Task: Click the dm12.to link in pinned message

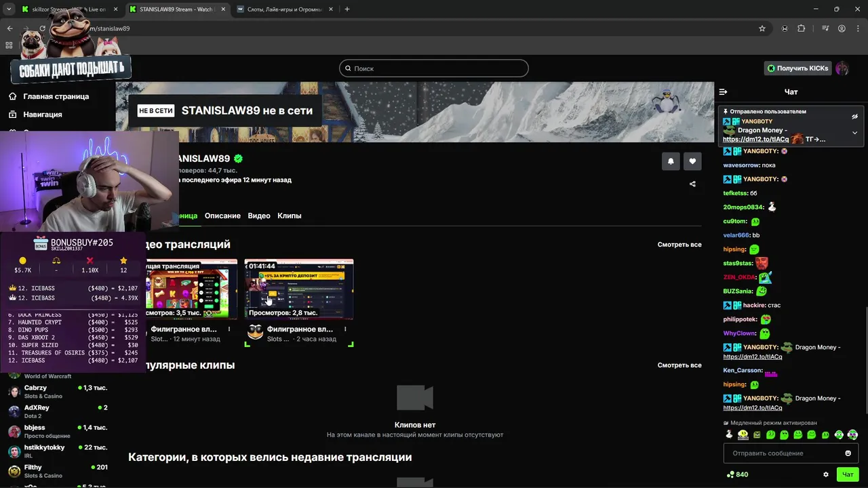Action: point(755,139)
